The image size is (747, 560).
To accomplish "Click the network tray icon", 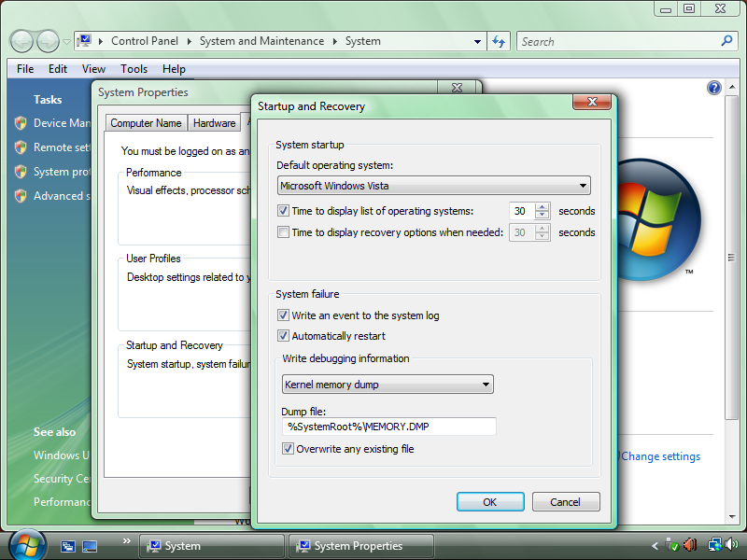I will point(714,544).
